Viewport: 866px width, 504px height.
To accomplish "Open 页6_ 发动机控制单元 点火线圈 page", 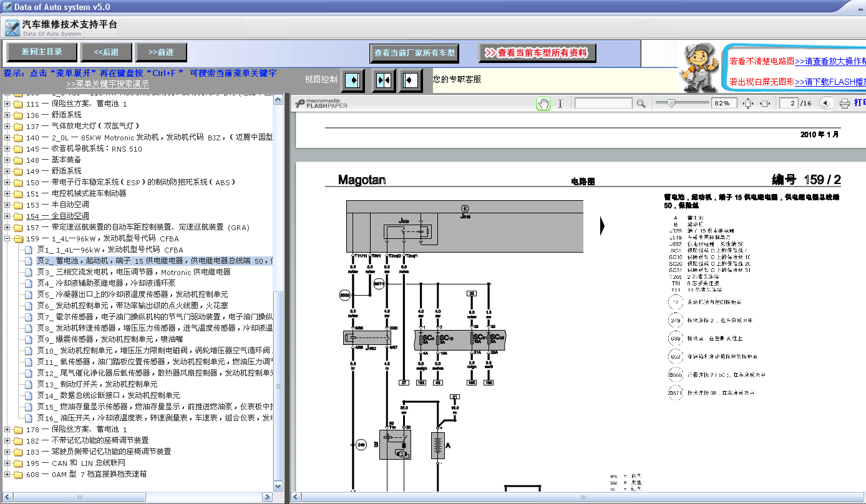I will pos(132,306).
